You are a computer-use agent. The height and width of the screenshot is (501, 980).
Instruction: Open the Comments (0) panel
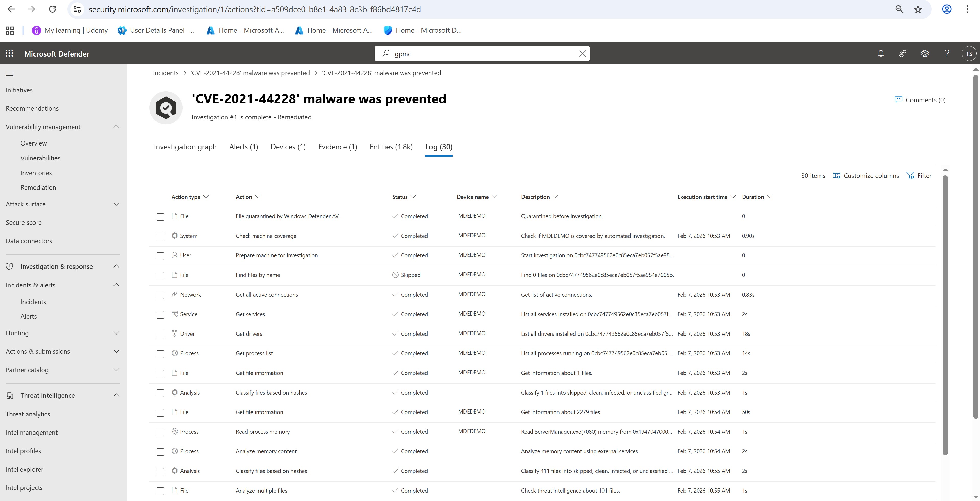point(920,100)
